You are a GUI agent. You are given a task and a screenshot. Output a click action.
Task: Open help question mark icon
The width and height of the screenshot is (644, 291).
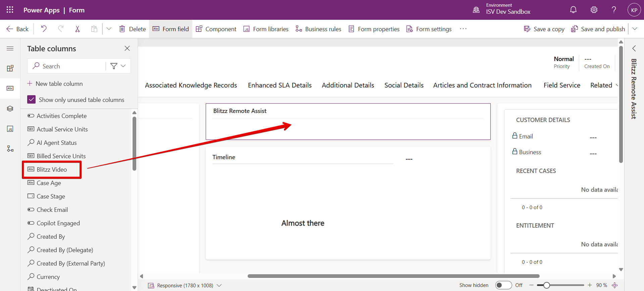614,10
